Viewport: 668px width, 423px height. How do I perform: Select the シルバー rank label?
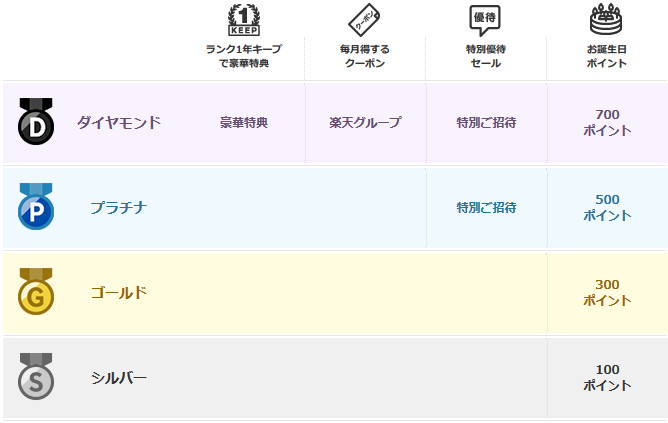point(119,378)
